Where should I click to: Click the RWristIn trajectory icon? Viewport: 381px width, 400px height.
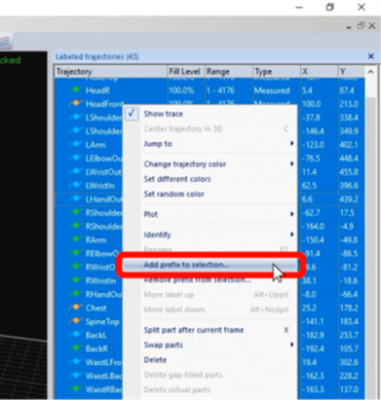[76, 281]
